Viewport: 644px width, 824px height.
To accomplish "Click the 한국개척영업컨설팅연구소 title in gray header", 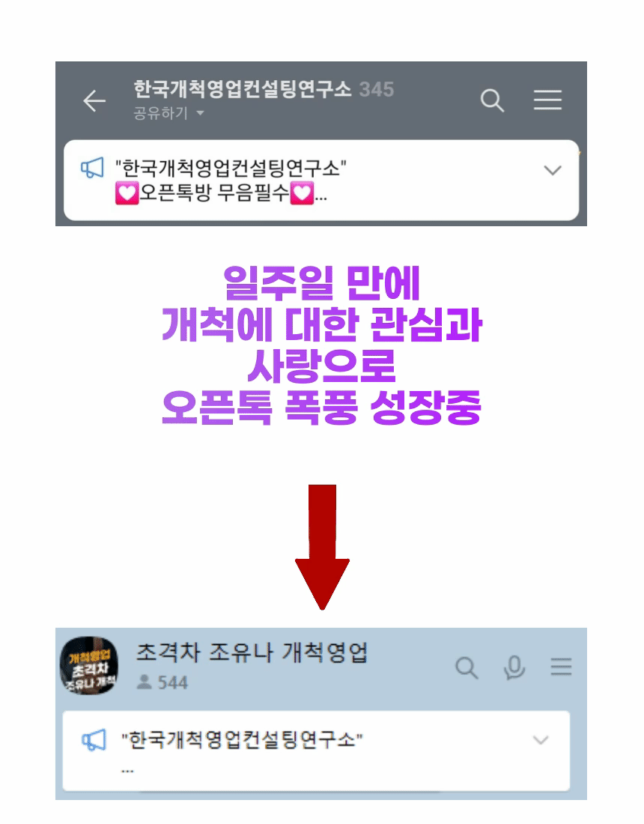I will 242,89.
